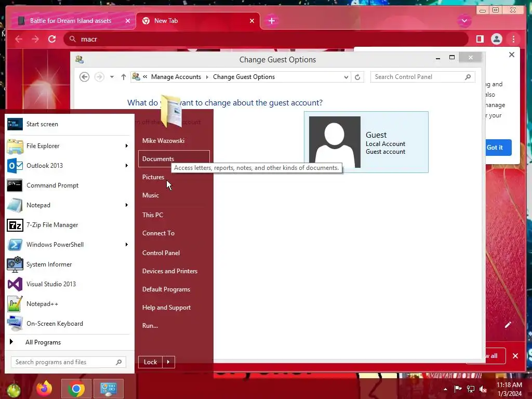Open This PC from Start menu
This screenshot has width=532, height=399.
(153, 215)
